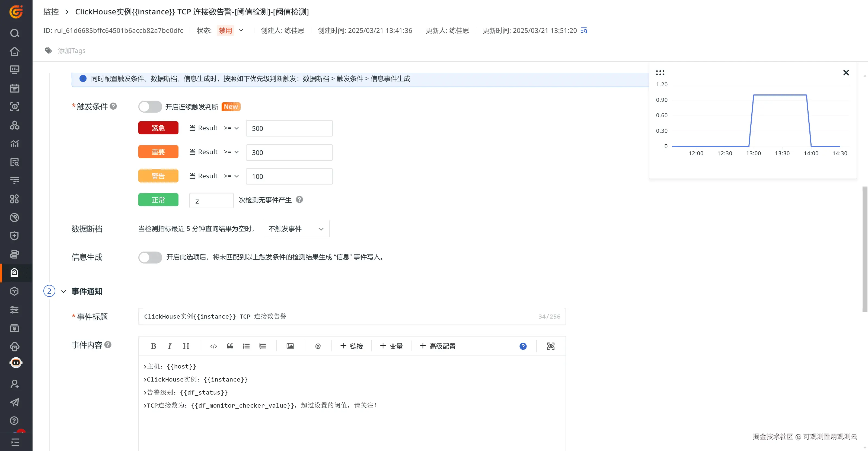Image resolution: width=868 pixels, height=451 pixels.
Task: Toggle preview mode icon in editor toolbar
Action: [x=551, y=346]
